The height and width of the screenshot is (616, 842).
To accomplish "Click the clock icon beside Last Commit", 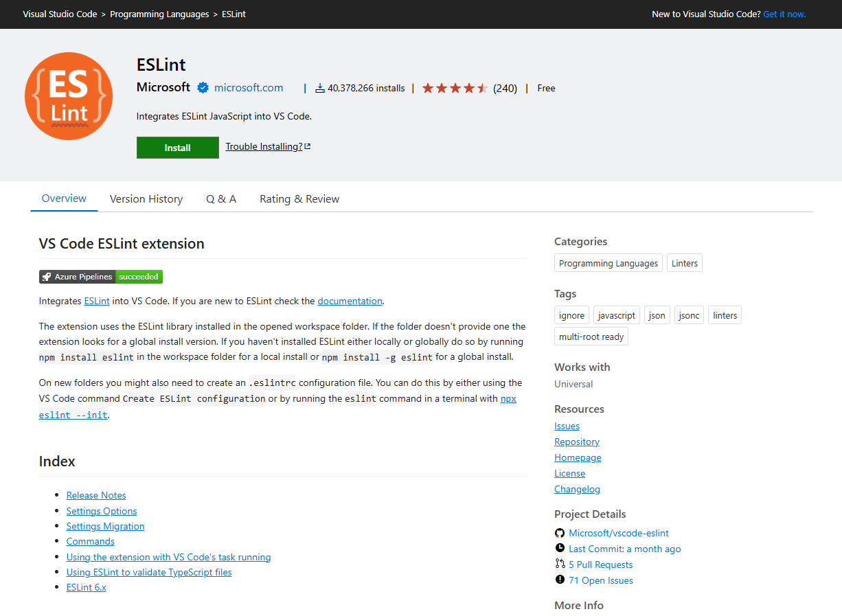I will [560, 549].
